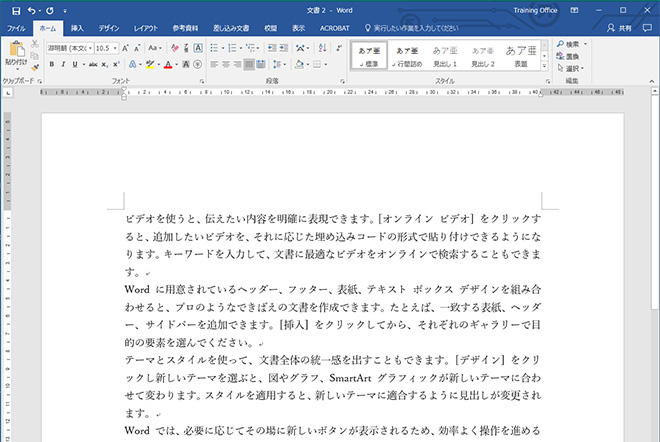The height and width of the screenshot is (442, 660).
Task: Click the 置換 replace button
Action: 571,55
